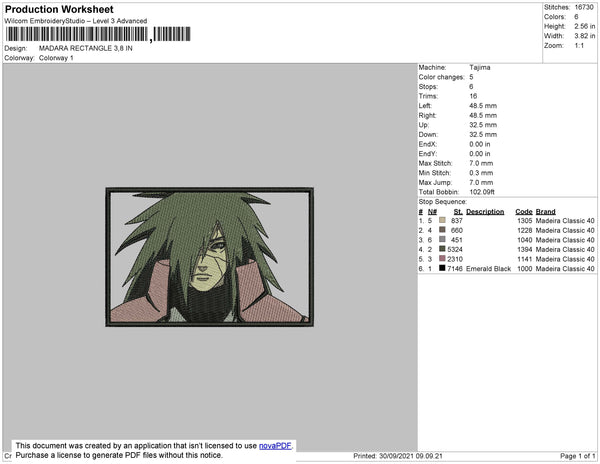Click the thread code '1394'
Screen dimensions: 600x464
tap(525, 249)
